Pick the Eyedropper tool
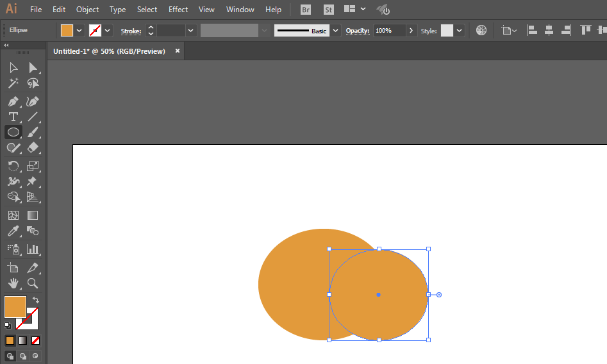 [13, 231]
